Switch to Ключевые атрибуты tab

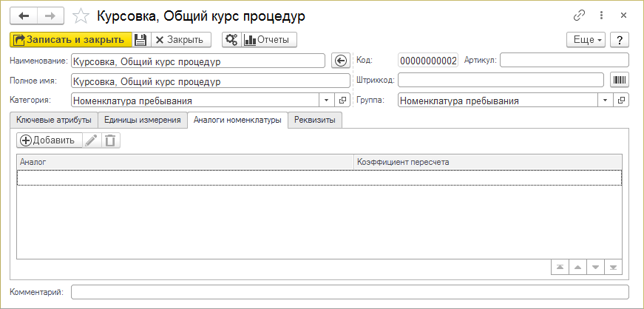(53, 120)
